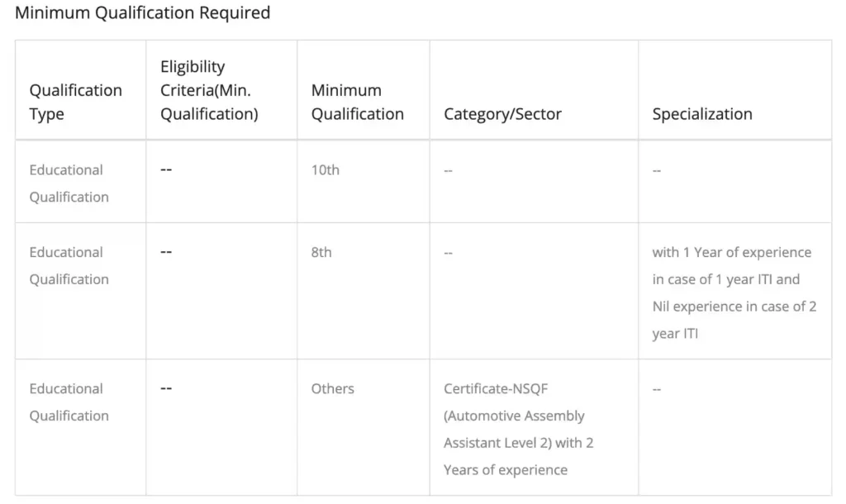
Task: Click the Category/Sector dash in the 10th row
Action: click(x=449, y=170)
